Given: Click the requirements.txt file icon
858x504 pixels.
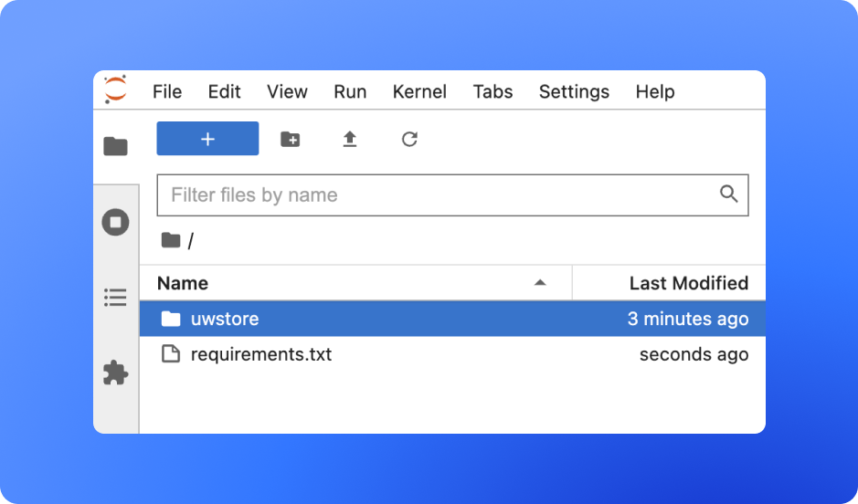Looking at the screenshot, I should [x=171, y=354].
